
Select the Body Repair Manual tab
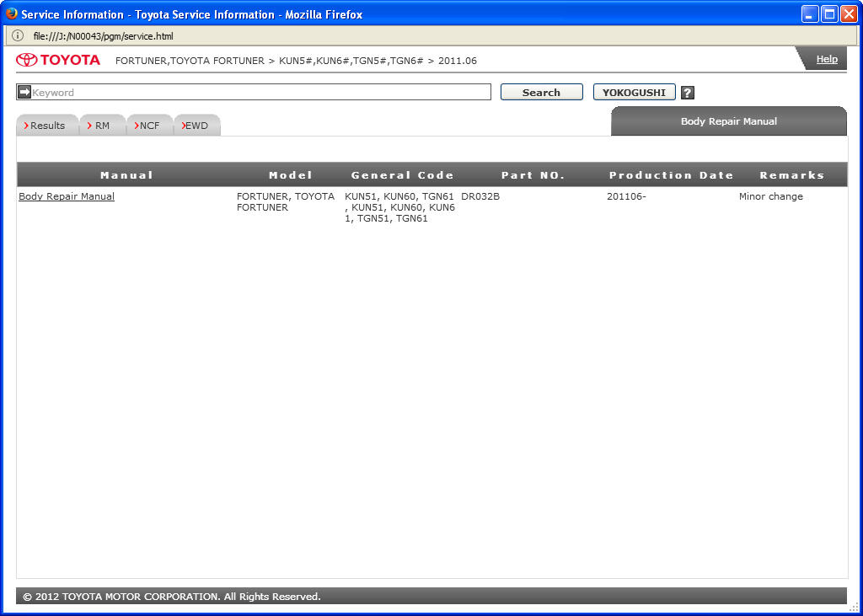(x=729, y=121)
